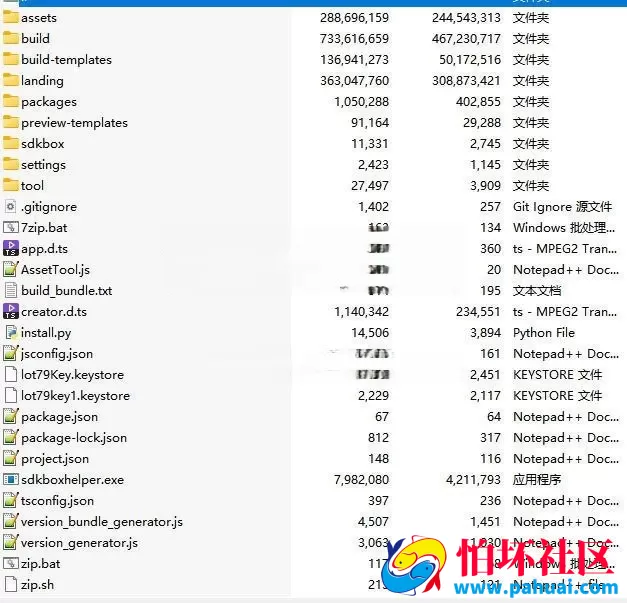Click the version_bundle_generator.js file icon
This screenshot has height=603, width=627.
(x=11, y=521)
